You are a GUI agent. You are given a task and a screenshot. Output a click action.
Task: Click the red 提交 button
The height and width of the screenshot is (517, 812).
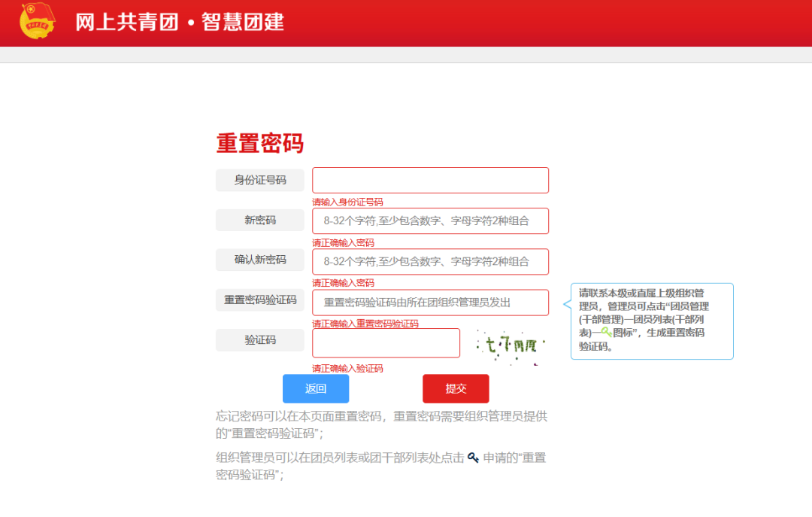456,388
